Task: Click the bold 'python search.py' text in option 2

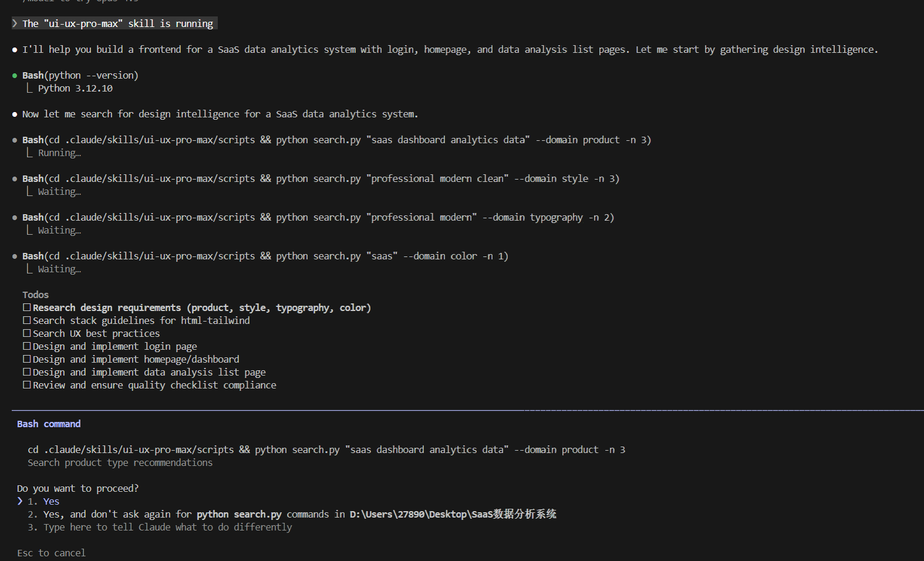Action: [239, 514]
